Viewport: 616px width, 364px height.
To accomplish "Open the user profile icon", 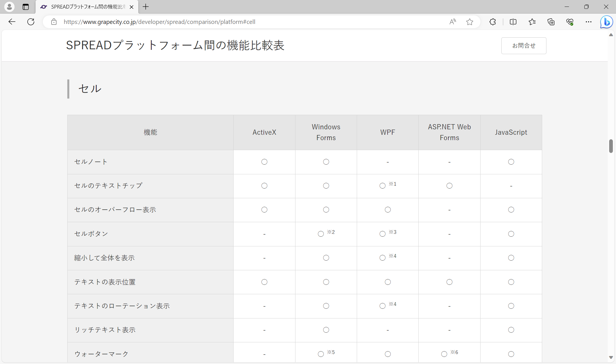I will (9, 7).
